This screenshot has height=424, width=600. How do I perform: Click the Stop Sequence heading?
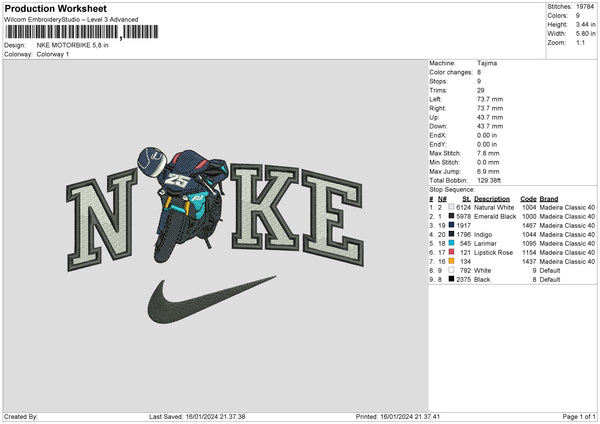(452, 190)
